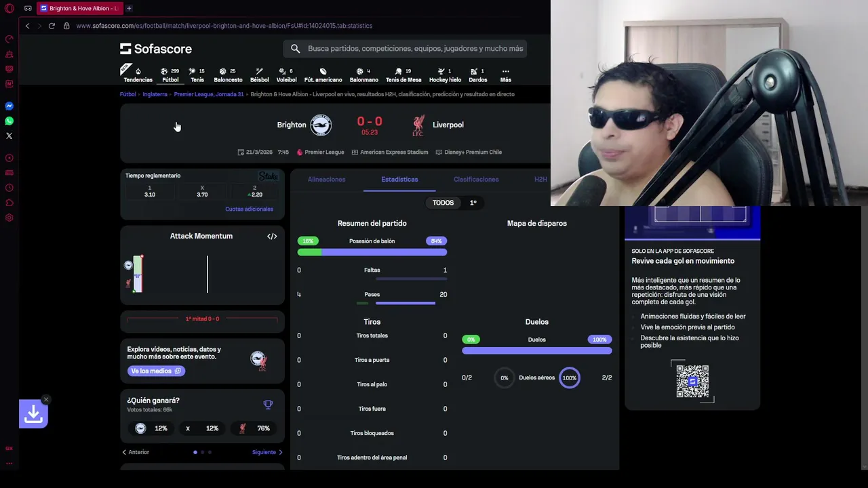
Task: Open embed code for Attack Momentum
Action: (272, 236)
